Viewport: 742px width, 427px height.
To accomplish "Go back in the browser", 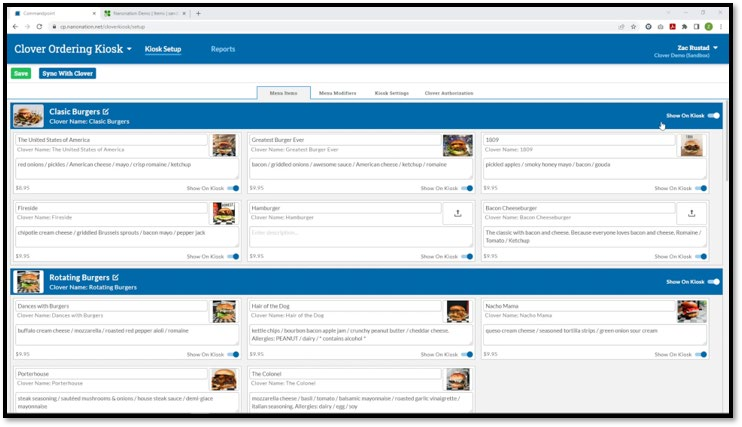I will 16,27.
